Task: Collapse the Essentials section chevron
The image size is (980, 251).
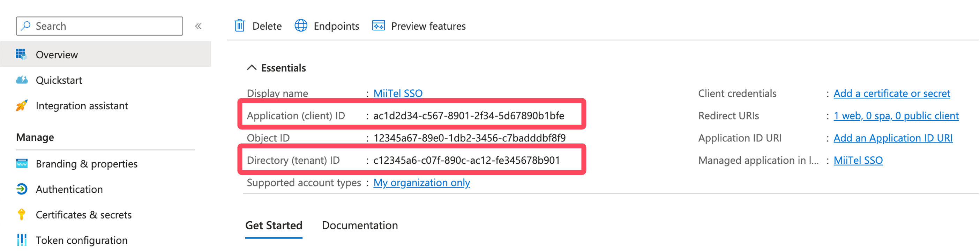Action: [x=252, y=68]
